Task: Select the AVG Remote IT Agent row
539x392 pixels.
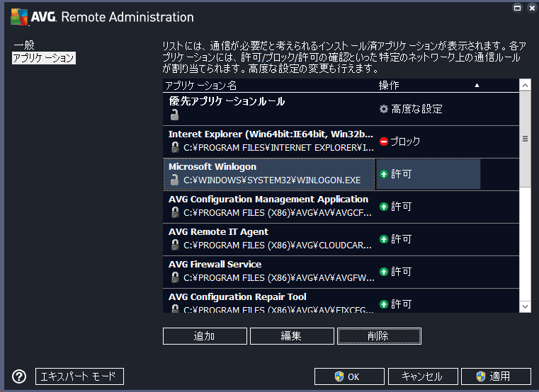Action: (341, 239)
